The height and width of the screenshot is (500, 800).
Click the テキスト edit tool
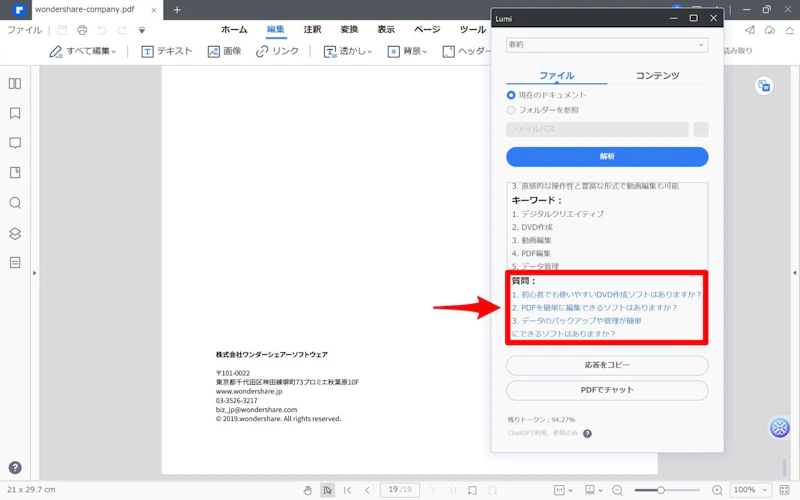[167, 51]
